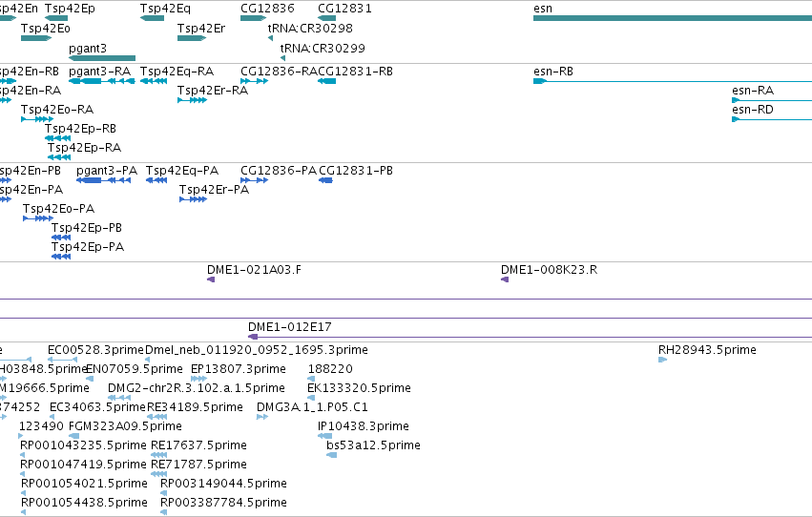Select the EC00528.3prime EST label
The height and width of the screenshot is (517, 812).
pyautogui.click(x=95, y=350)
